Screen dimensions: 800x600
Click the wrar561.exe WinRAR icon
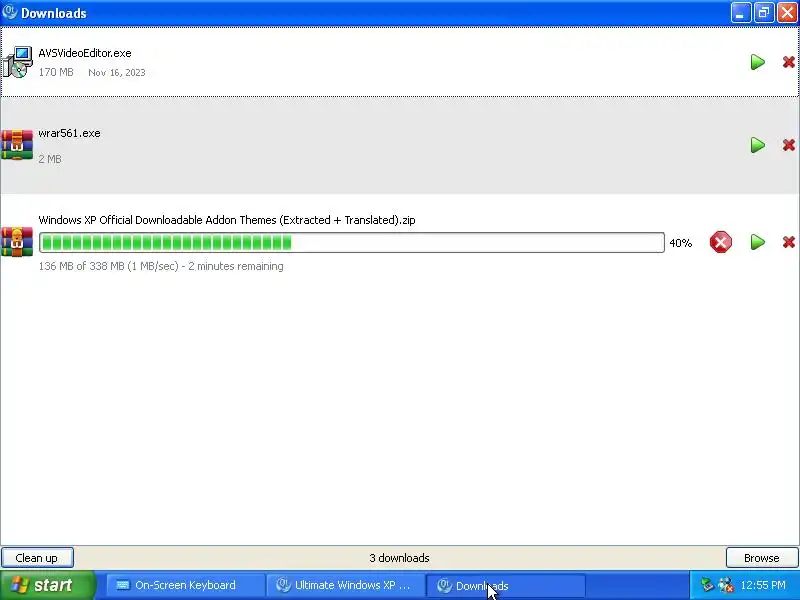[16, 145]
